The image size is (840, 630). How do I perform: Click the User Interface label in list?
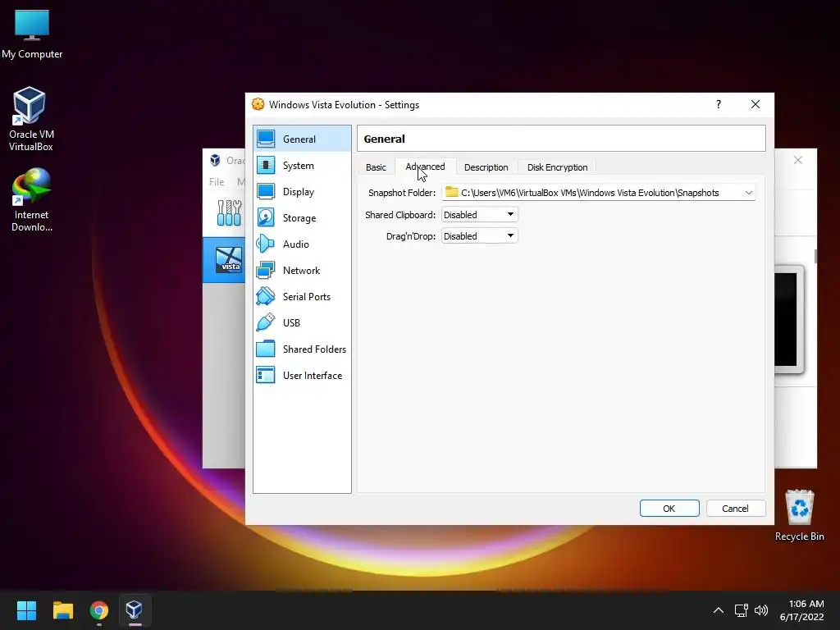click(312, 376)
